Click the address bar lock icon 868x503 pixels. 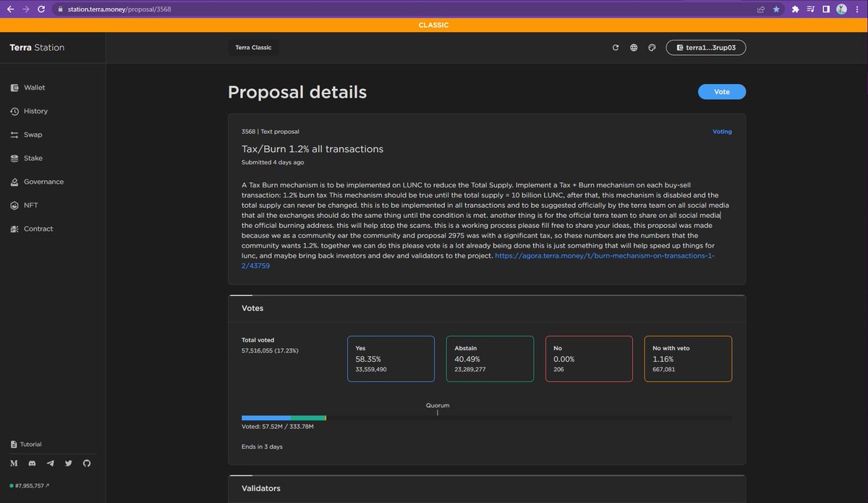click(61, 9)
